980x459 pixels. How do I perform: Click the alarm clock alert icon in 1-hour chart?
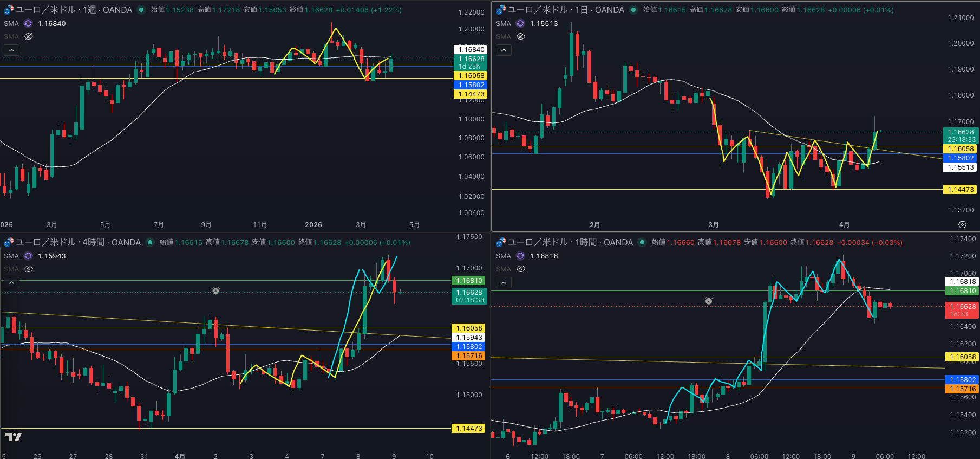[709, 301]
